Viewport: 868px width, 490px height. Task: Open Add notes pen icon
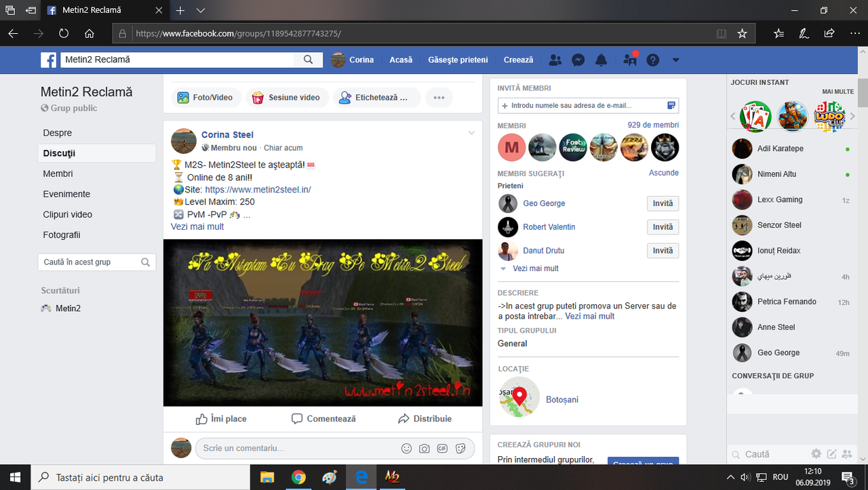[804, 33]
